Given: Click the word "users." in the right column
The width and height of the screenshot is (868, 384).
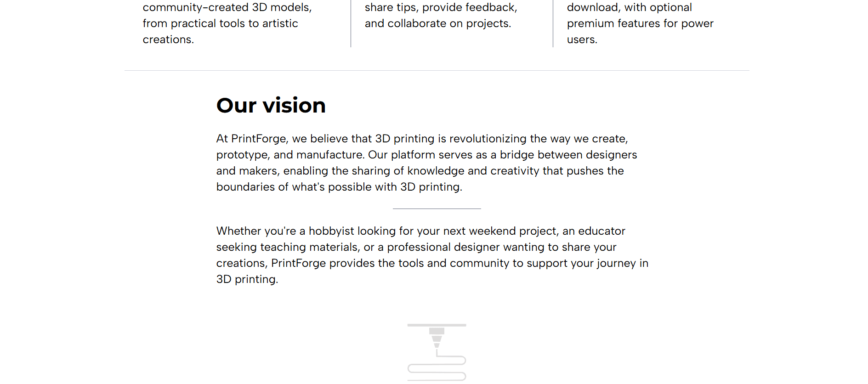Looking at the screenshot, I should (x=582, y=40).
